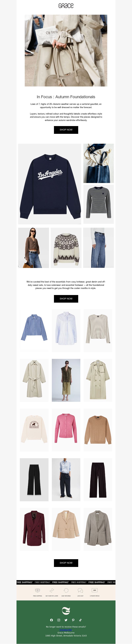Click the Buy Now Pay Later icon

(52, 590)
